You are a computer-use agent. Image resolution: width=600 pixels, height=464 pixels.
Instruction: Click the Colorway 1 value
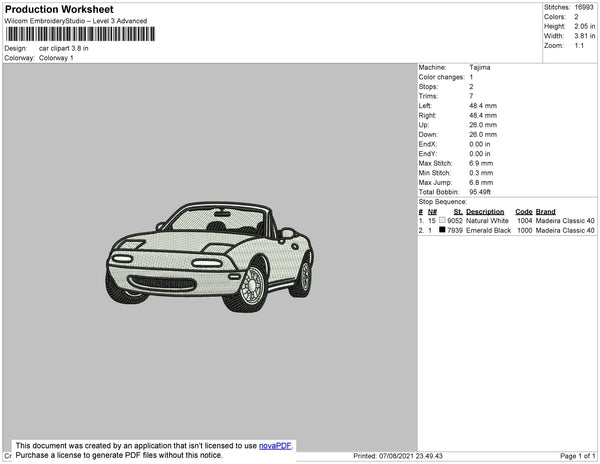pos(56,58)
